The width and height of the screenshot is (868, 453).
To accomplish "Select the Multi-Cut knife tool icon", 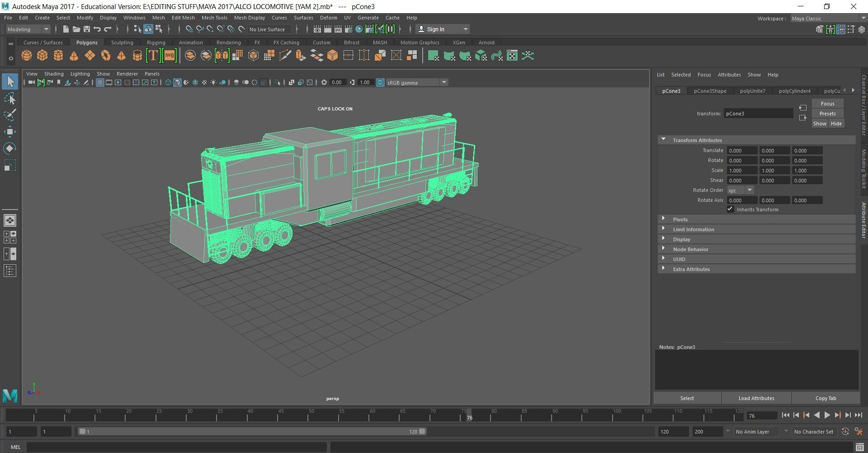I will tap(285, 56).
